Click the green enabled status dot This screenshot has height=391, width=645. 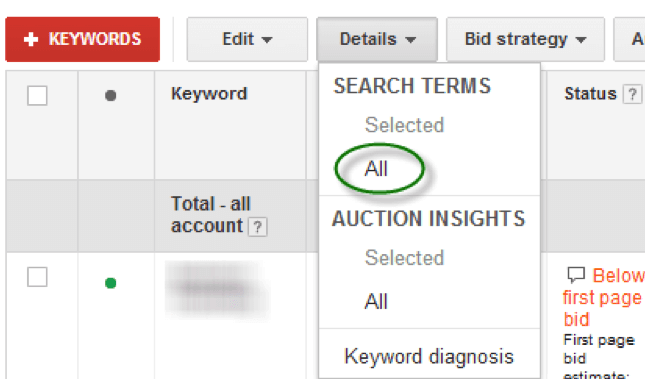(x=110, y=283)
